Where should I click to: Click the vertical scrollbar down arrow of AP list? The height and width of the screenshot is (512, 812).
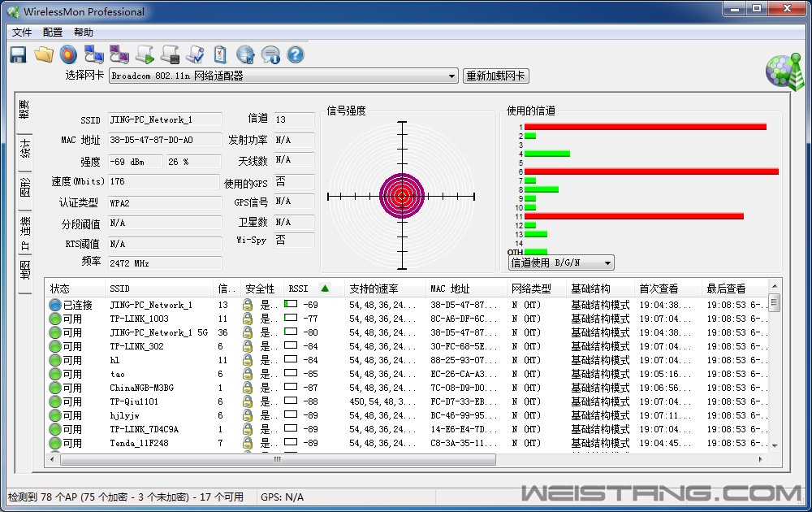tap(775, 445)
